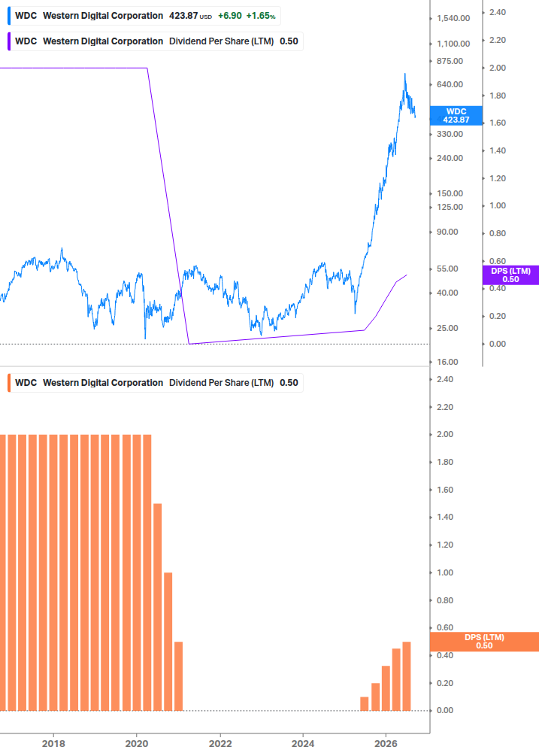
Task: Click the orange color marker of lower pane legend
Action: [x=9, y=383]
